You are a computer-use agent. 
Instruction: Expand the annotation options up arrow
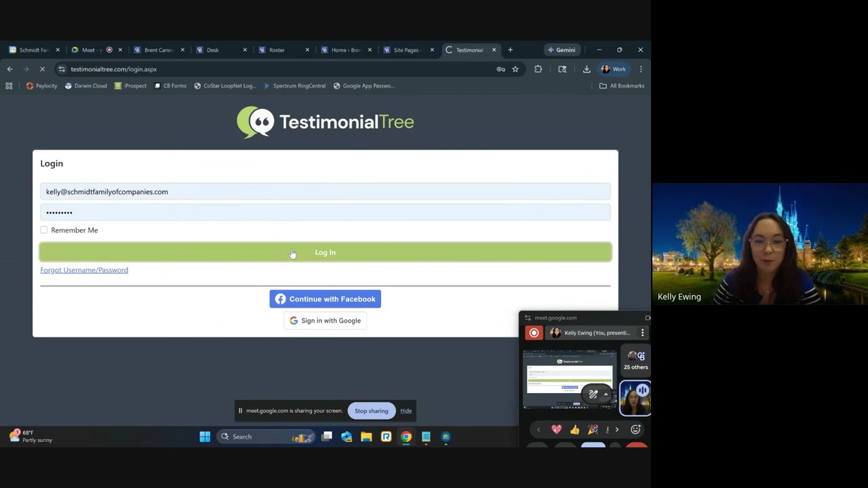(x=606, y=394)
